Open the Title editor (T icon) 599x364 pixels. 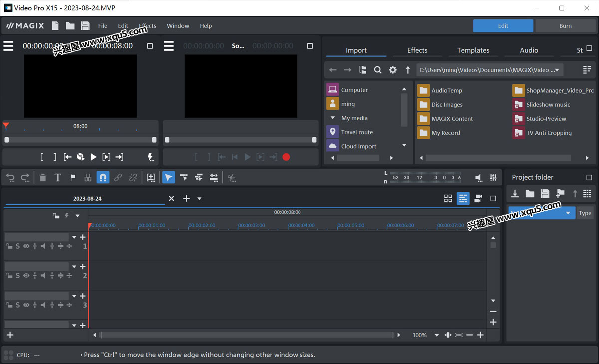coord(58,177)
